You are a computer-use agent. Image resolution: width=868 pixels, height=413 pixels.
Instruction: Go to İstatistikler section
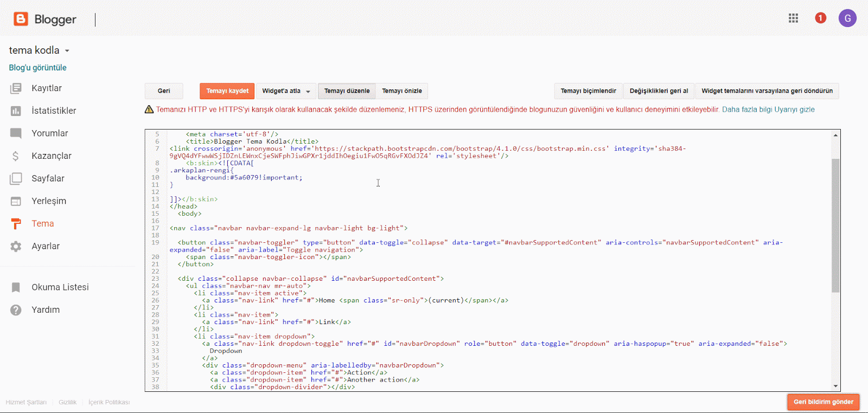tap(54, 111)
